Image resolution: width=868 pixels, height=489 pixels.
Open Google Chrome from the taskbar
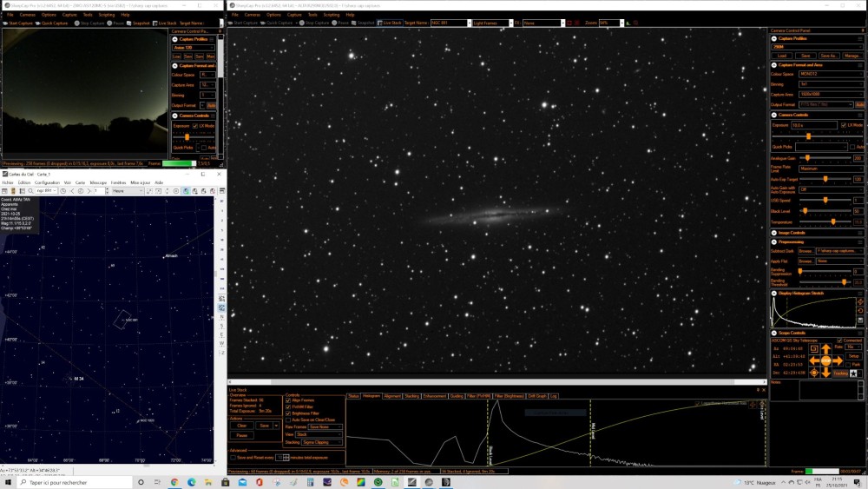(174, 482)
